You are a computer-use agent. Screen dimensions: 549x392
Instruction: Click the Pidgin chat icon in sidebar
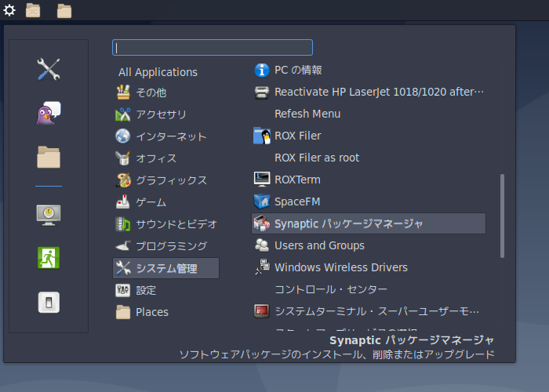pyautogui.click(x=49, y=113)
